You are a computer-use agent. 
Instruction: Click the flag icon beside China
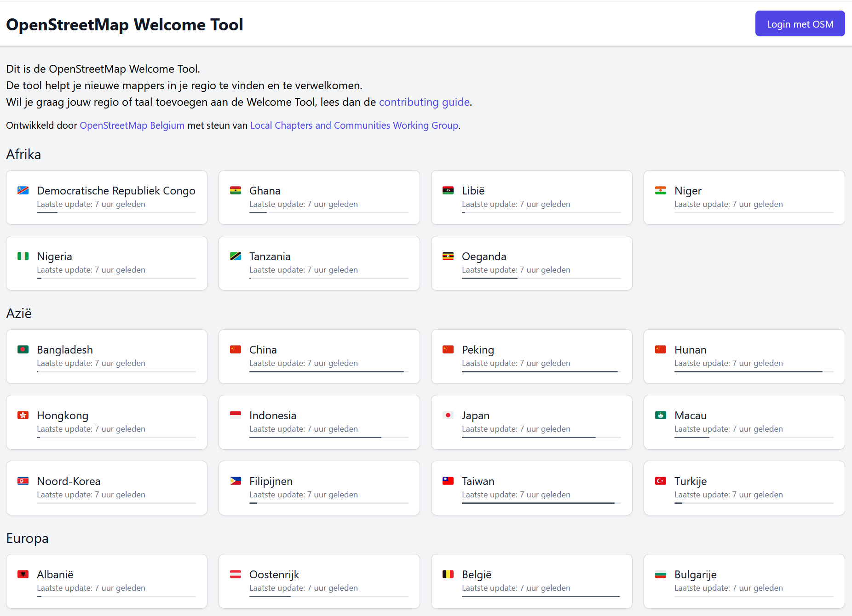coord(236,349)
